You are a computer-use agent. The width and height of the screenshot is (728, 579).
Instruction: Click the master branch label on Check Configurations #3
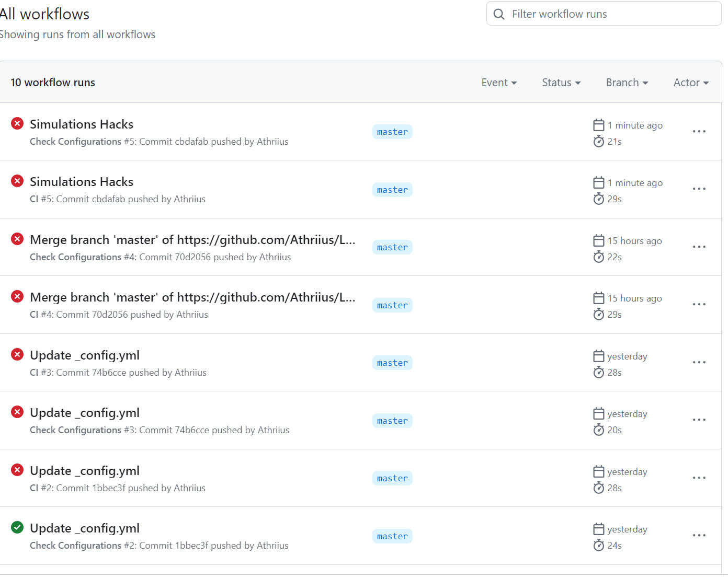coord(392,421)
